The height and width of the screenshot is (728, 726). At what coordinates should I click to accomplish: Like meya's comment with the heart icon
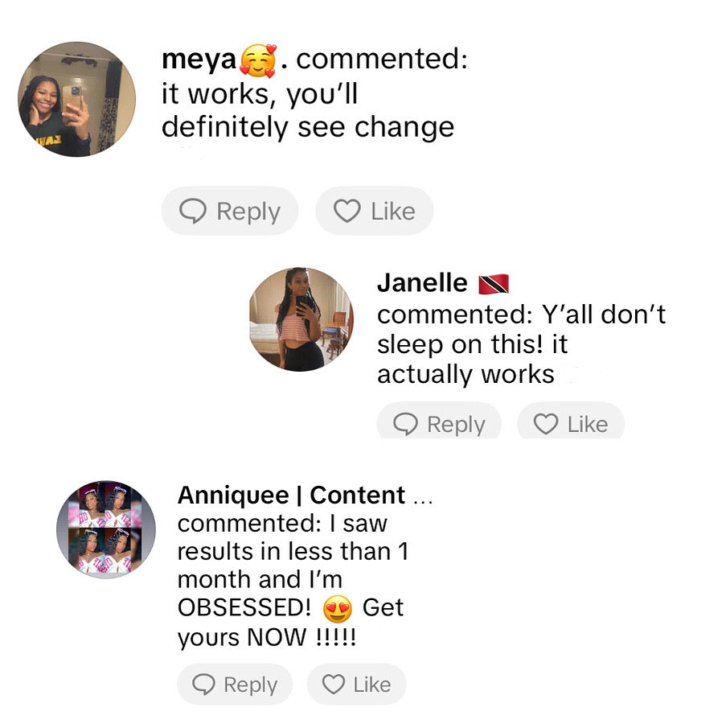tap(347, 212)
